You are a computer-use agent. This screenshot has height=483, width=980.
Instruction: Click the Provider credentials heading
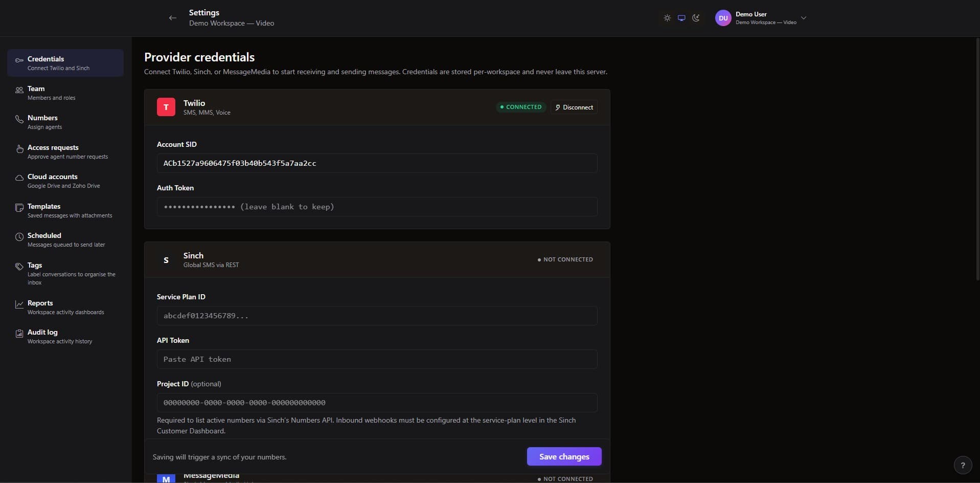point(199,57)
